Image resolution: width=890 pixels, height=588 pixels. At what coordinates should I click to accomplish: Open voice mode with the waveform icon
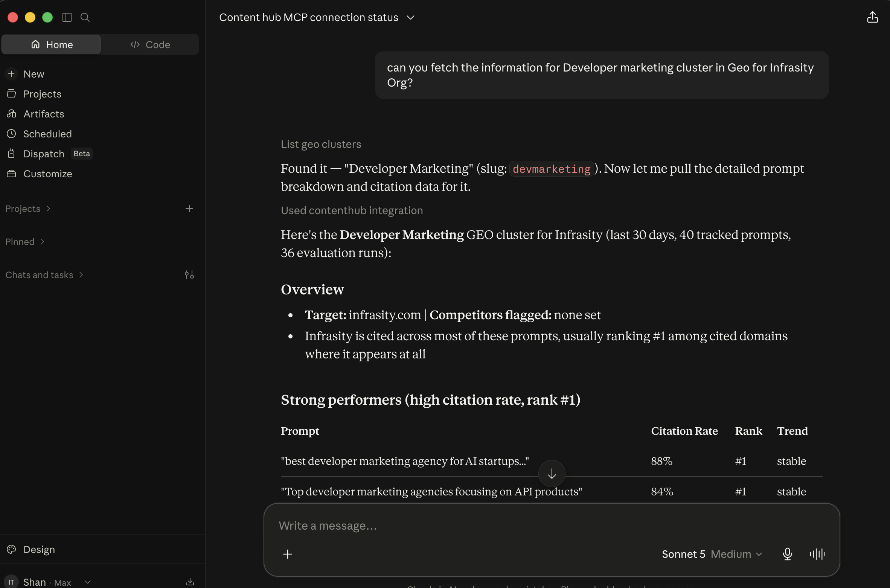coord(818,554)
